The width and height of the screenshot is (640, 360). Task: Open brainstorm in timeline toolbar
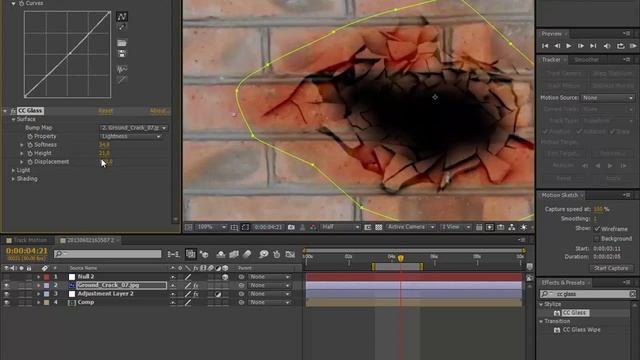264,254
